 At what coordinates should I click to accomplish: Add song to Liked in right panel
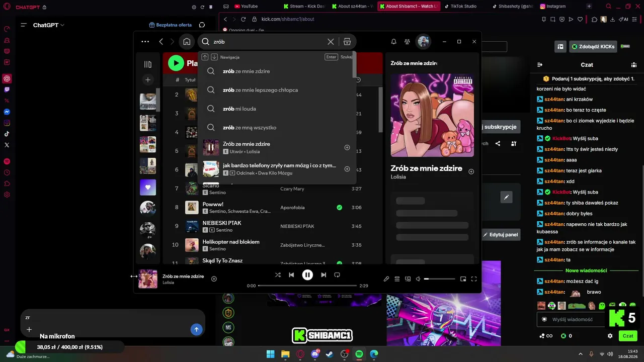pos(471,171)
